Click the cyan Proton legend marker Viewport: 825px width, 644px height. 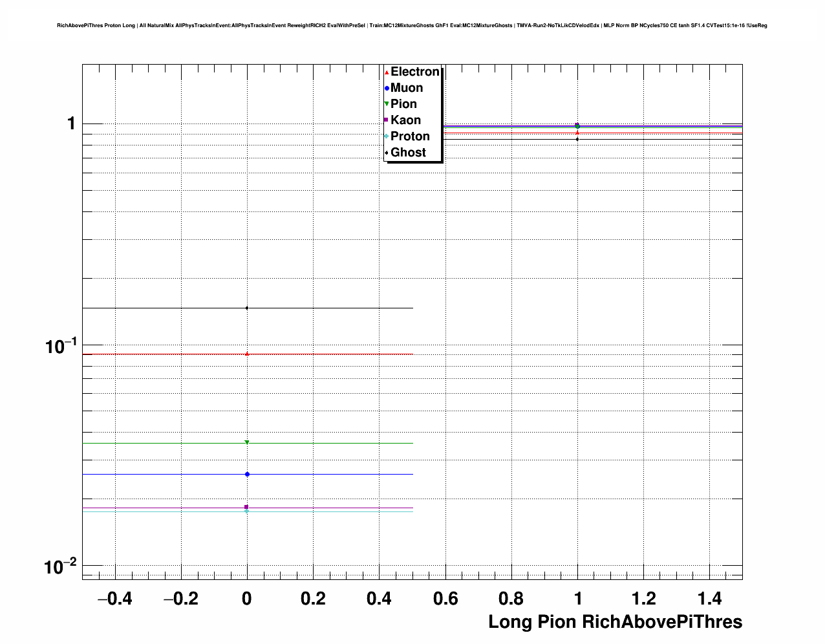(x=387, y=136)
